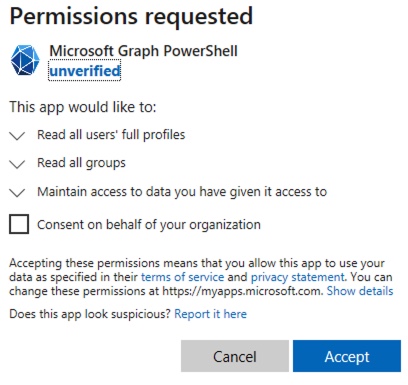The height and width of the screenshot is (385, 408).
Task: Open the privacy statement link
Action: [297, 277]
